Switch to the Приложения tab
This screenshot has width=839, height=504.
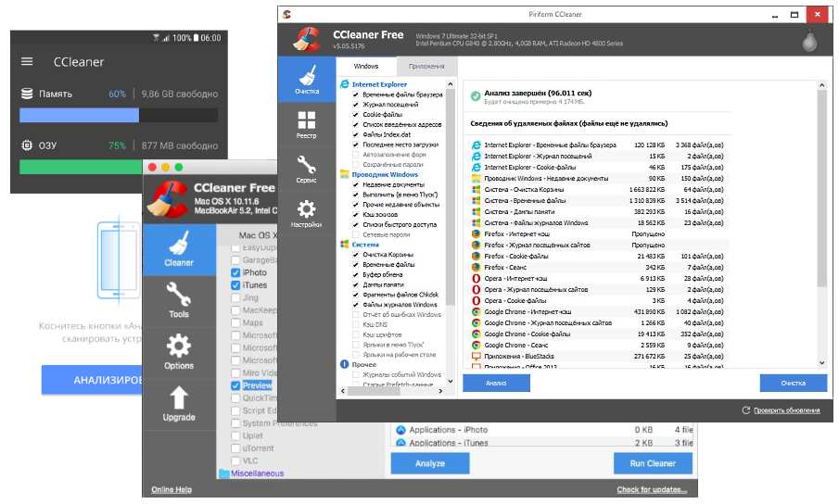pyautogui.click(x=426, y=67)
